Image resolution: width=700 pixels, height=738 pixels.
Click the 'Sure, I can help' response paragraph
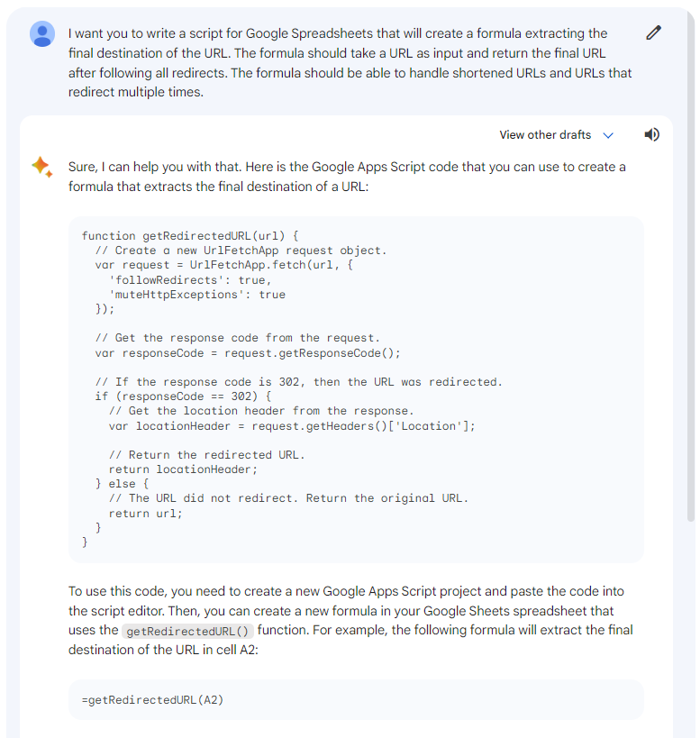click(347, 177)
